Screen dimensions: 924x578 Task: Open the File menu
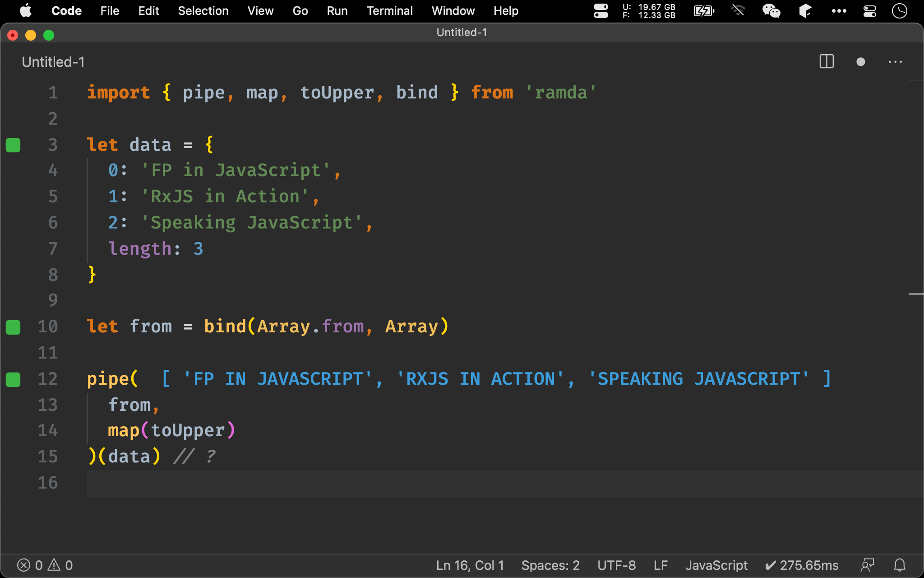point(110,10)
